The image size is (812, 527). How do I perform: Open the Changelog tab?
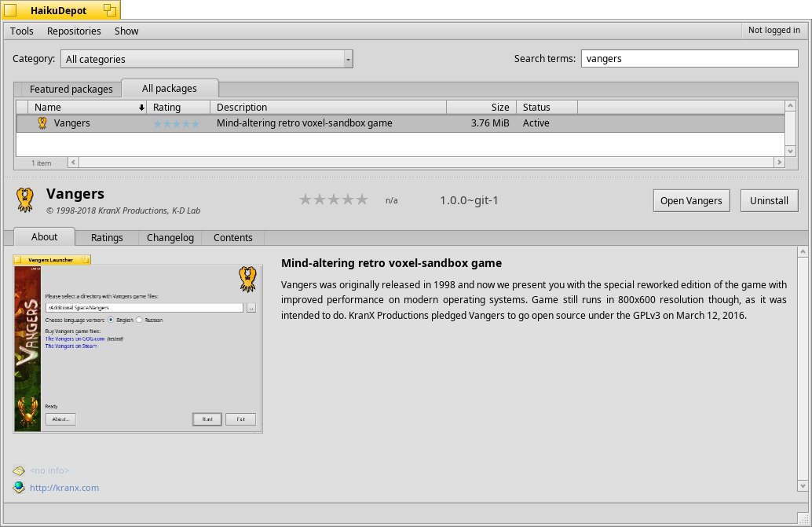coord(170,238)
